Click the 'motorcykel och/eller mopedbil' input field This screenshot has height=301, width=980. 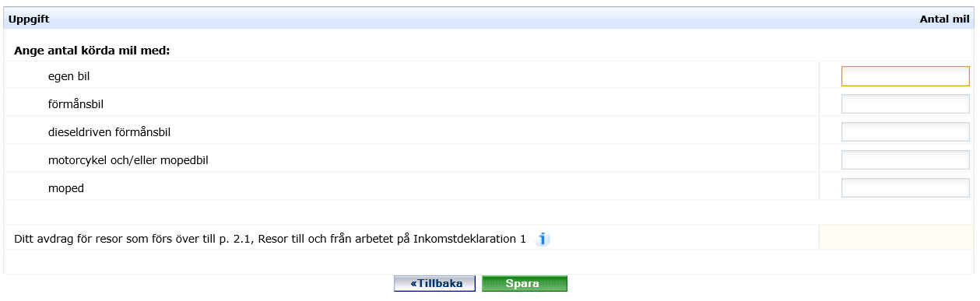pyautogui.click(x=905, y=160)
